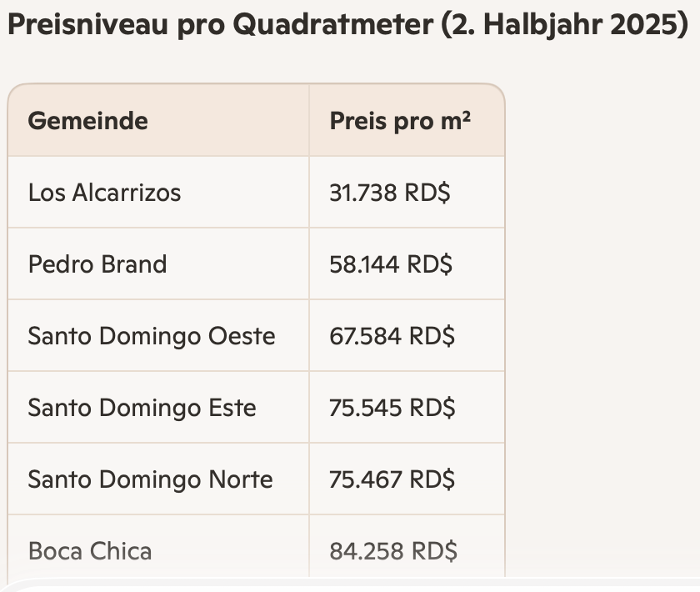Click the word 'pro' in the title
The height and width of the screenshot is (592, 700).
[201, 25]
